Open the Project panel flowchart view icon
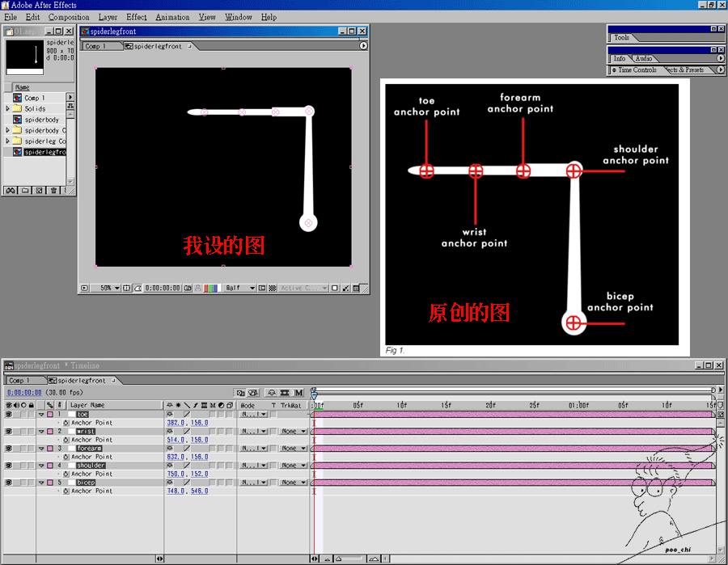 70,106
